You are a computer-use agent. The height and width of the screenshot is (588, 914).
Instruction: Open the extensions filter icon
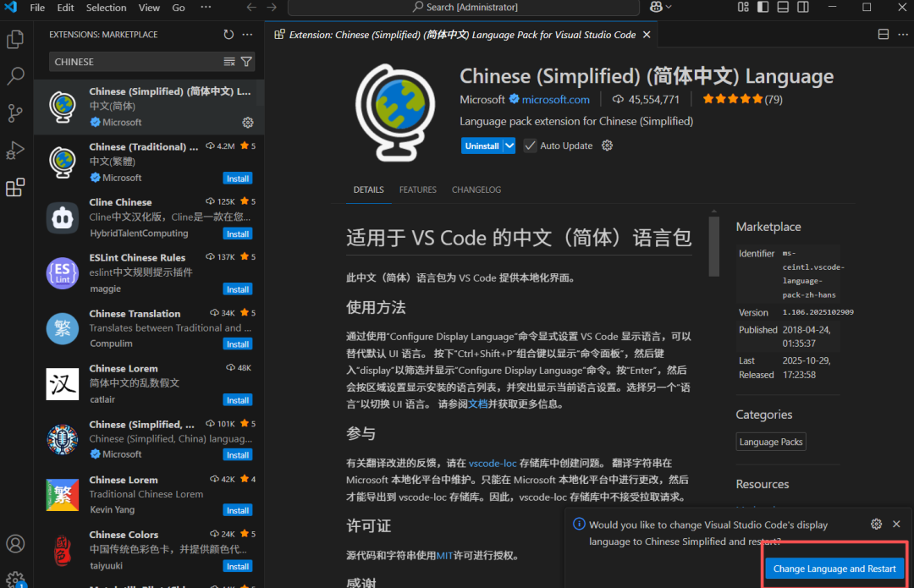pos(245,61)
